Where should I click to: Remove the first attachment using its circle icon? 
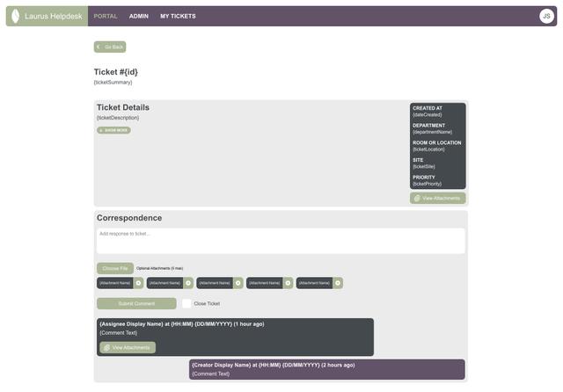(138, 283)
